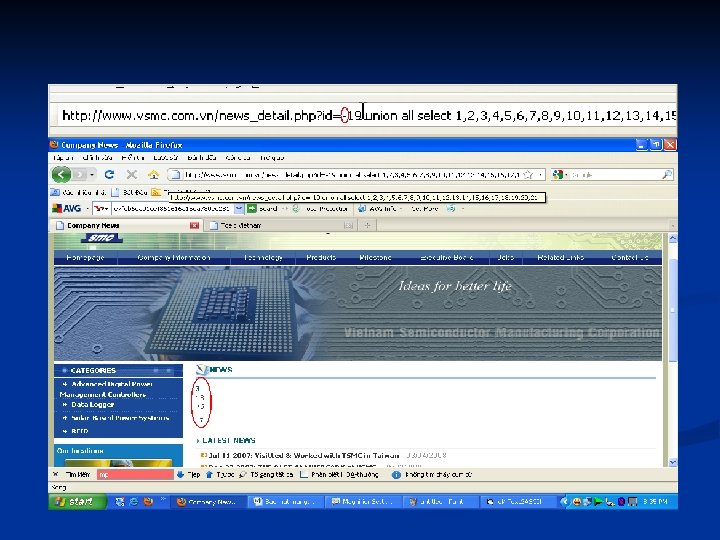Screen dimensions: 720x540
Task: Click the AVG green Search button
Action: click(x=262, y=208)
